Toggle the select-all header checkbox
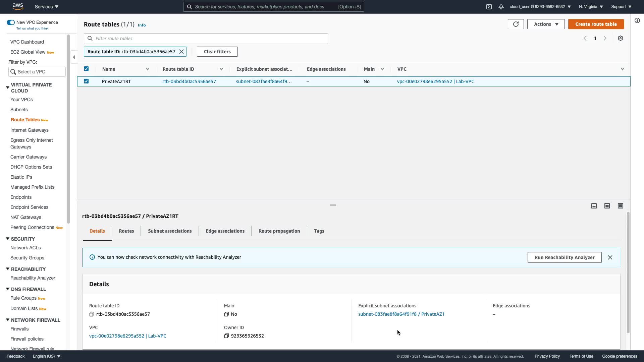 pyautogui.click(x=86, y=69)
